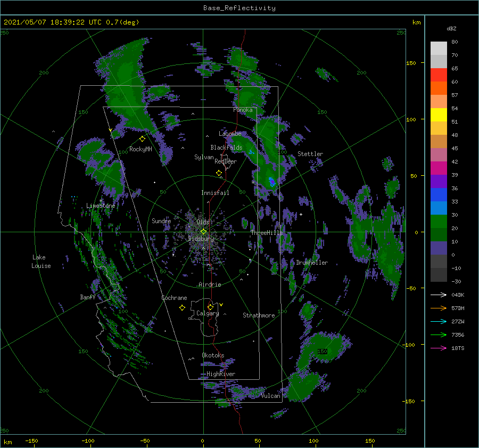479x448 pixels.
Task: Click the RedDeer city label
Action: 226,161
